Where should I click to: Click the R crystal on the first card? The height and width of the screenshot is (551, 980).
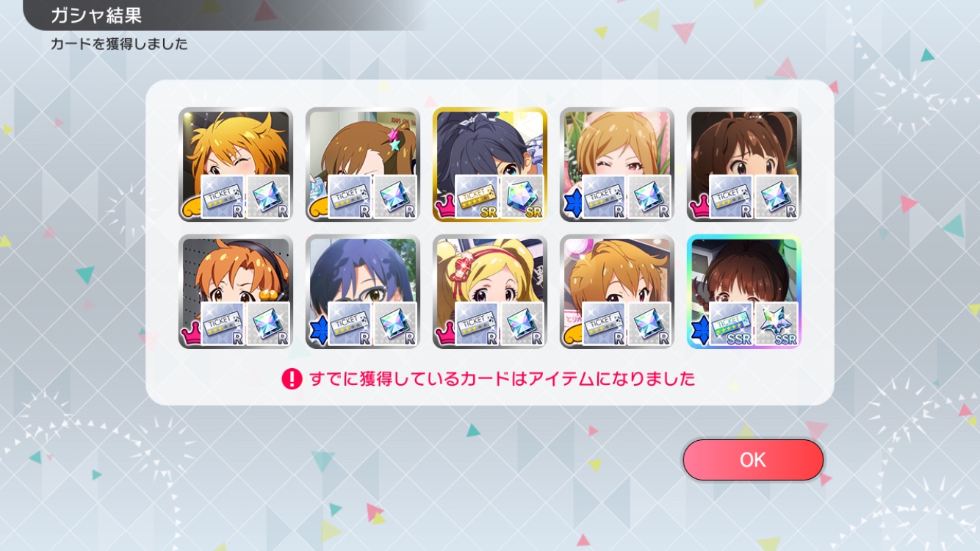pyautogui.click(x=268, y=196)
